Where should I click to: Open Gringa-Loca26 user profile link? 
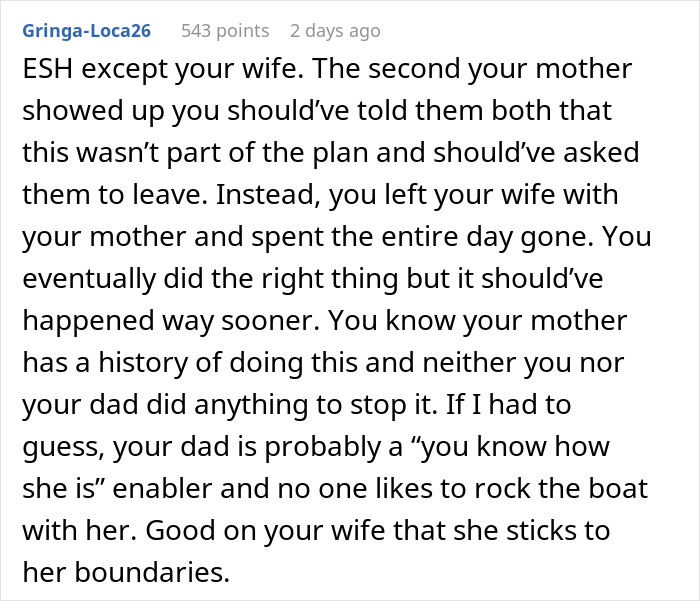[x=87, y=31]
